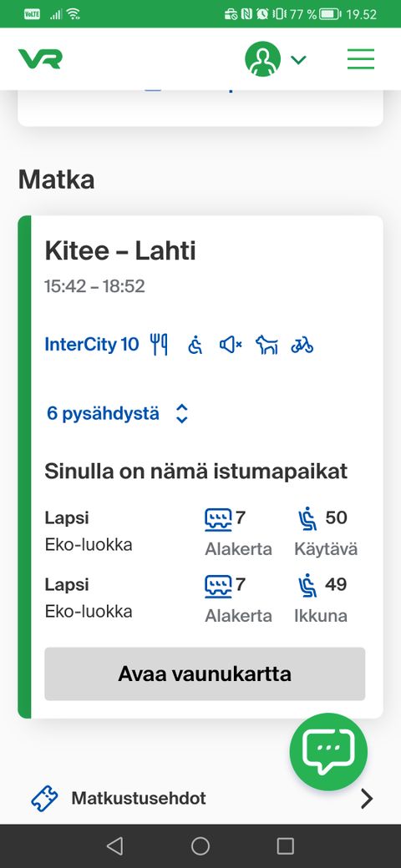Tap the VR logo
The height and width of the screenshot is (868, 401).
pyautogui.click(x=40, y=58)
